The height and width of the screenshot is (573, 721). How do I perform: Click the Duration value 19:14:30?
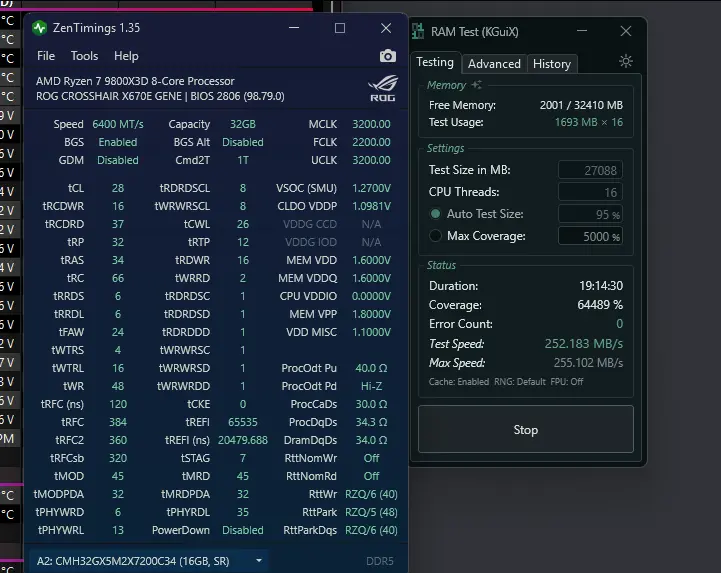point(601,286)
